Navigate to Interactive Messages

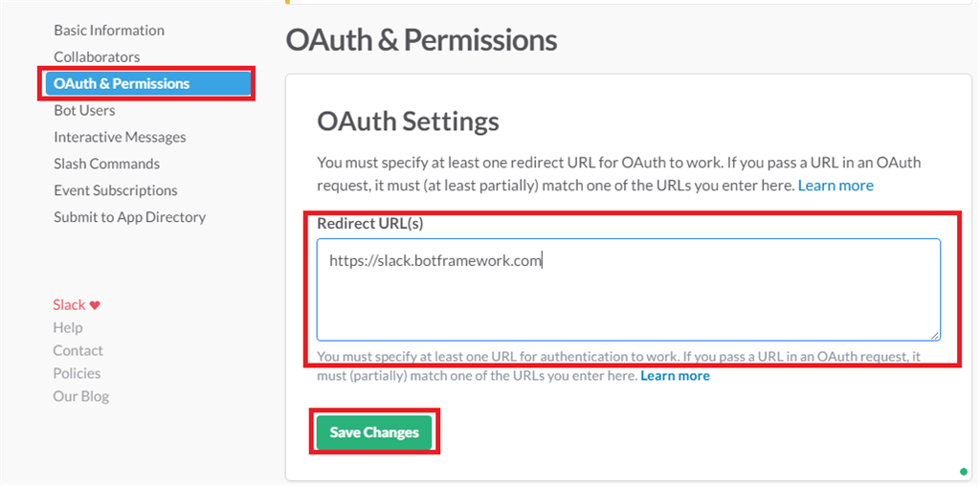(120, 138)
